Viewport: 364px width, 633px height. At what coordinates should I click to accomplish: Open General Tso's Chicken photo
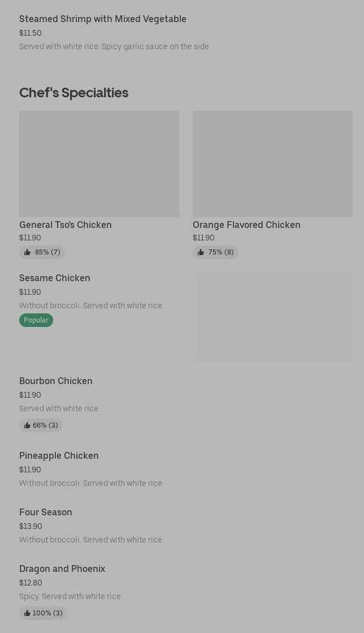(x=99, y=163)
